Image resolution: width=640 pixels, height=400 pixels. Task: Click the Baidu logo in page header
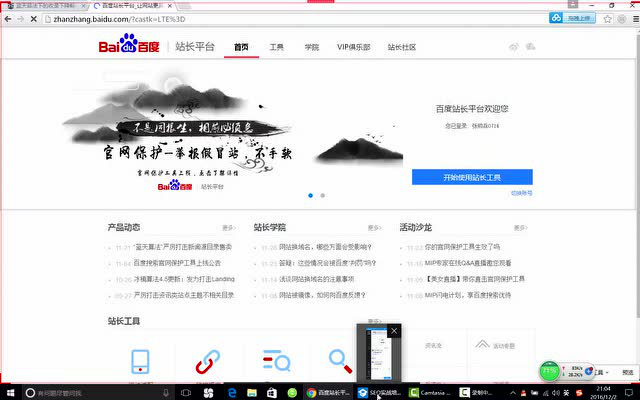pyautogui.click(x=129, y=44)
